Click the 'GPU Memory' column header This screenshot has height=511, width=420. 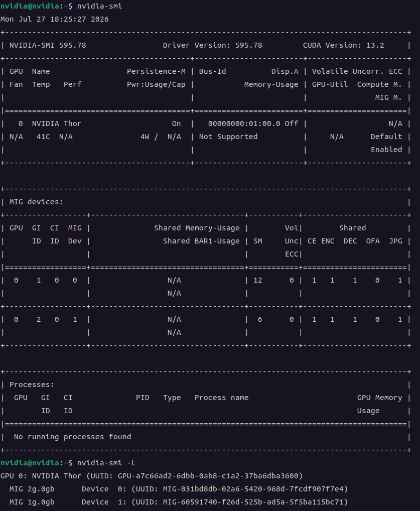(x=379, y=398)
